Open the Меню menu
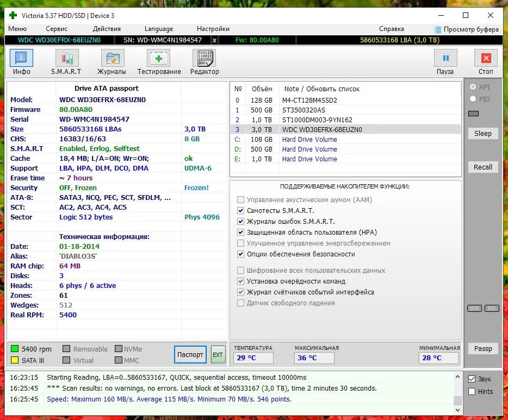The width and height of the screenshot is (508, 420). 17,29
